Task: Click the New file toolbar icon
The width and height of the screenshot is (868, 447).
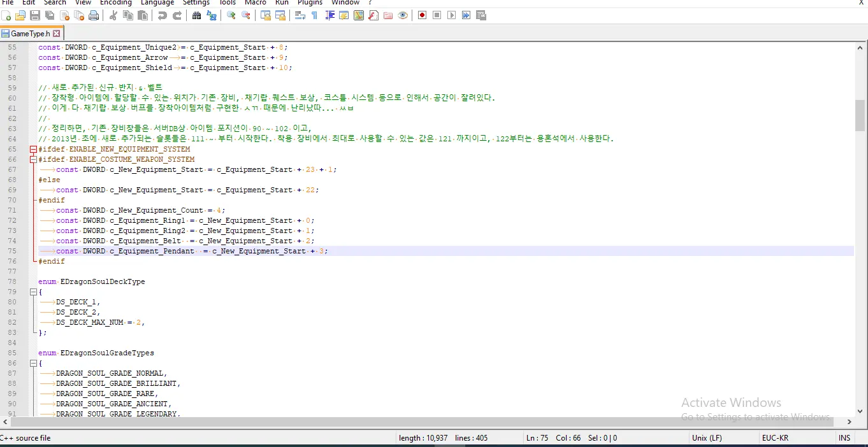Action: 6,15
